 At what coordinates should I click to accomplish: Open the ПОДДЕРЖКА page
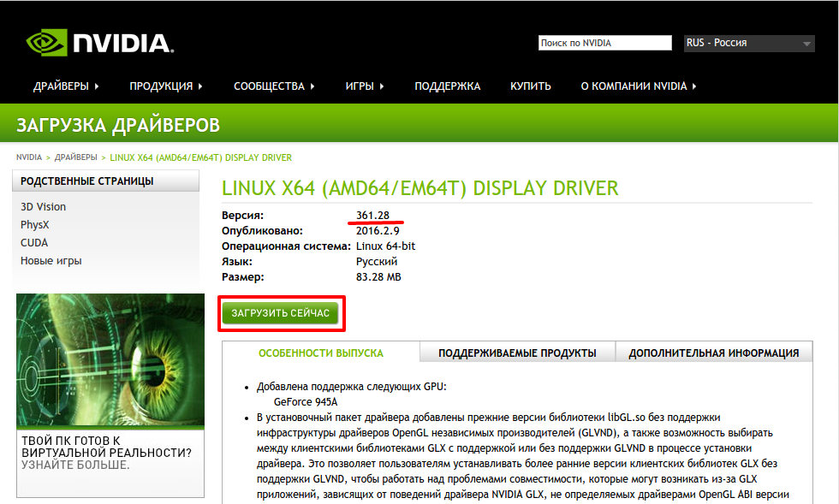[x=447, y=86]
